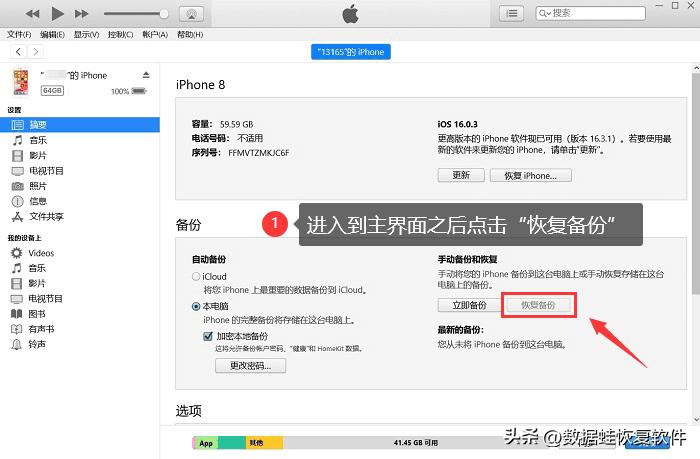Click the App segment of storage bar
This screenshot has height=459, width=700.
pyautogui.click(x=206, y=442)
